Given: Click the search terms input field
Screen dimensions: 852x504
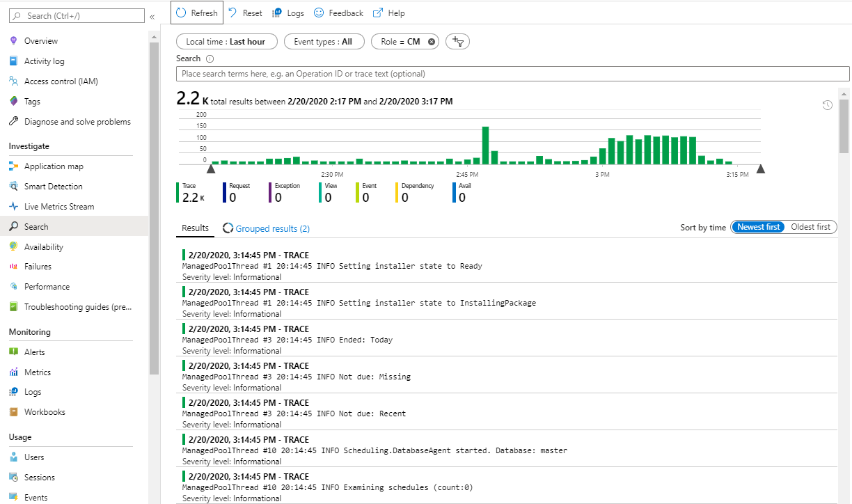Looking at the screenshot, I should pyautogui.click(x=512, y=74).
